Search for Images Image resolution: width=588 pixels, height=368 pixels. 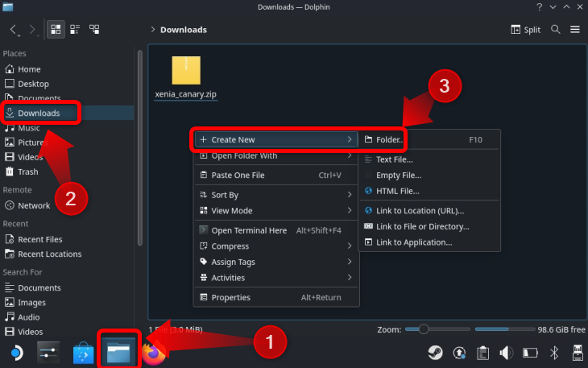tap(25, 302)
